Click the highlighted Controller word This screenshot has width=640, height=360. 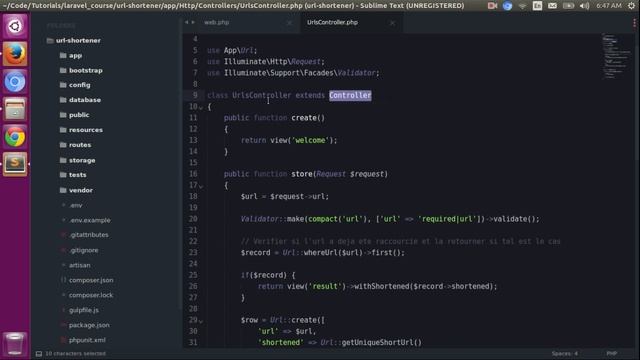(x=350, y=96)
